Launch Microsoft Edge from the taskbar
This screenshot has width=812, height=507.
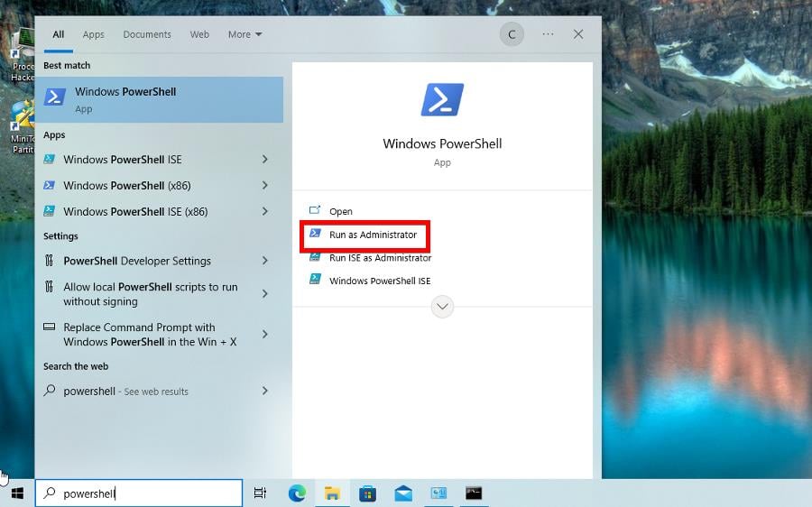coord(297,493)
